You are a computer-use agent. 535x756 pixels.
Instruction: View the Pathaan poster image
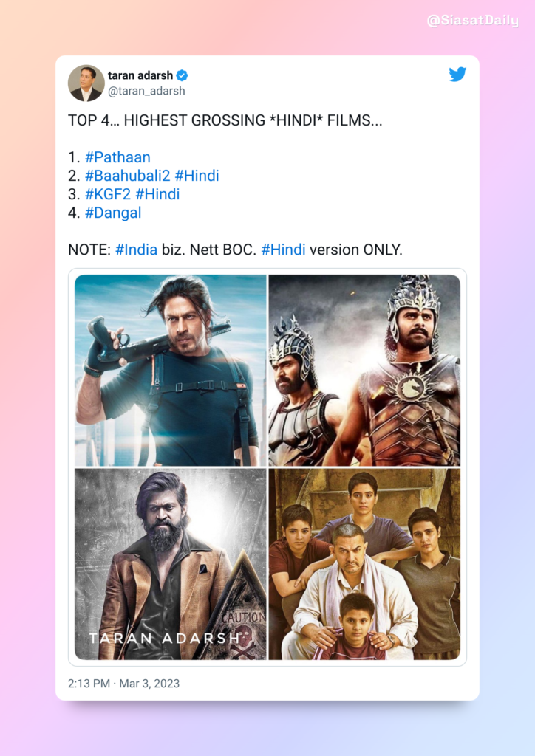coord(171,371)
